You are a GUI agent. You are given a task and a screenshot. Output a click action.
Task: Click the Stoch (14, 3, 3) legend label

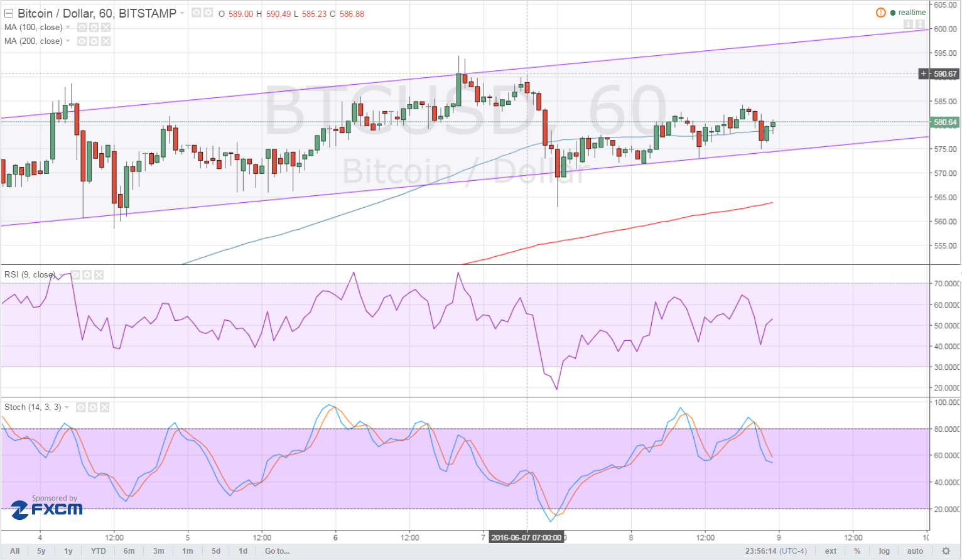[x=33, y=407]
